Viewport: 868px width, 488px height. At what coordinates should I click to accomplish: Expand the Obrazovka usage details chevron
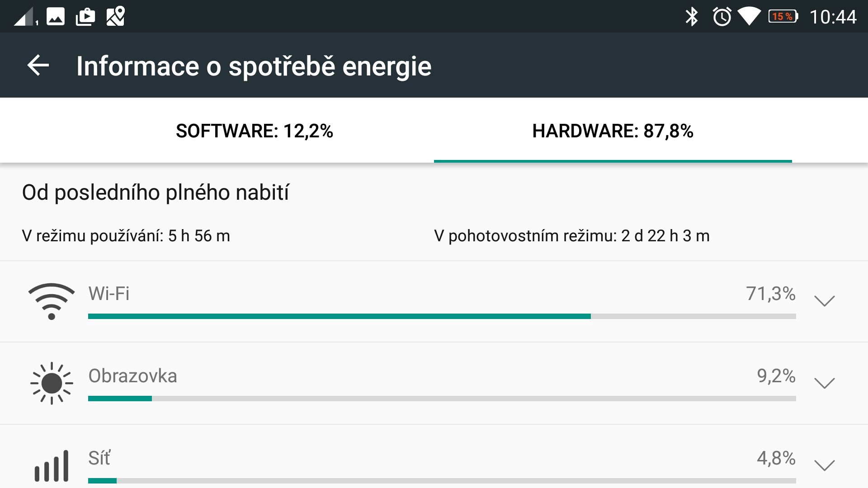[x=824, y=383]
